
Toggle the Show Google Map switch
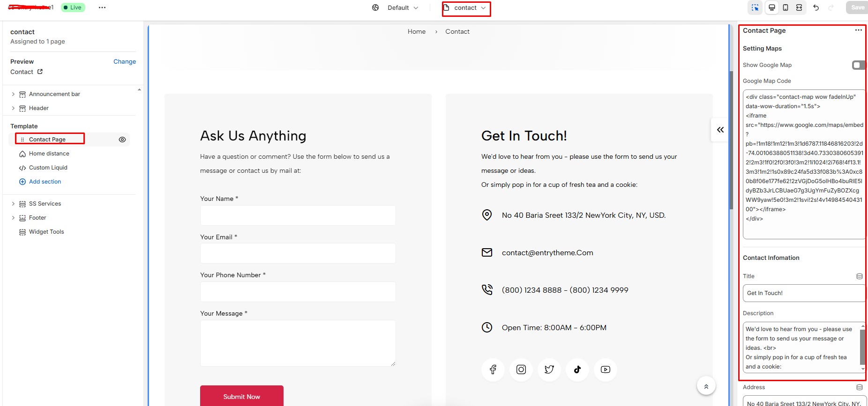coord(858,65)
